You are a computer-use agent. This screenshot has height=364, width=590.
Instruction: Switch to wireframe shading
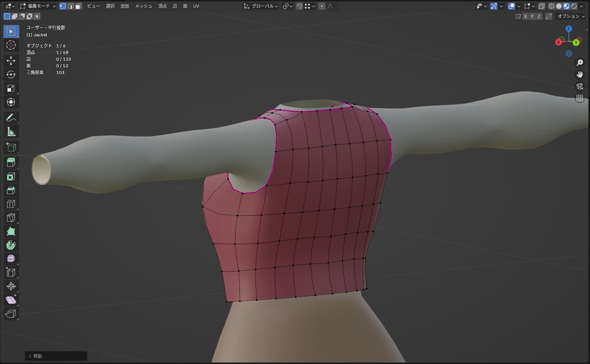point(552,6)
